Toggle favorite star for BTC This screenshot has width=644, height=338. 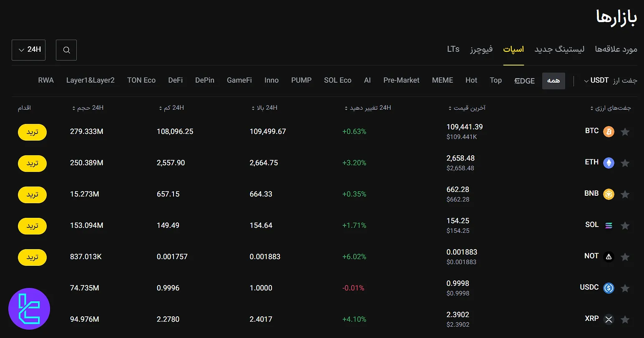click(x=625, y=132)
